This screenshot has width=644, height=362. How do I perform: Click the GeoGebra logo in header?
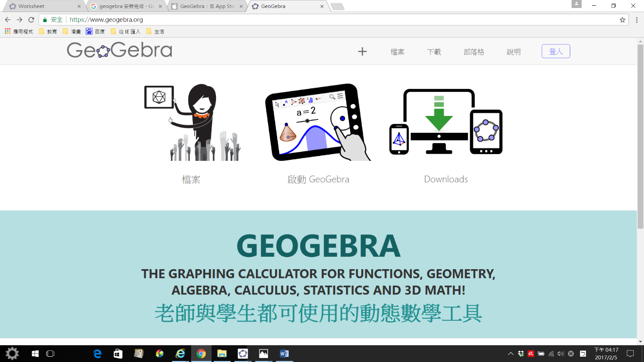[120, 51]
